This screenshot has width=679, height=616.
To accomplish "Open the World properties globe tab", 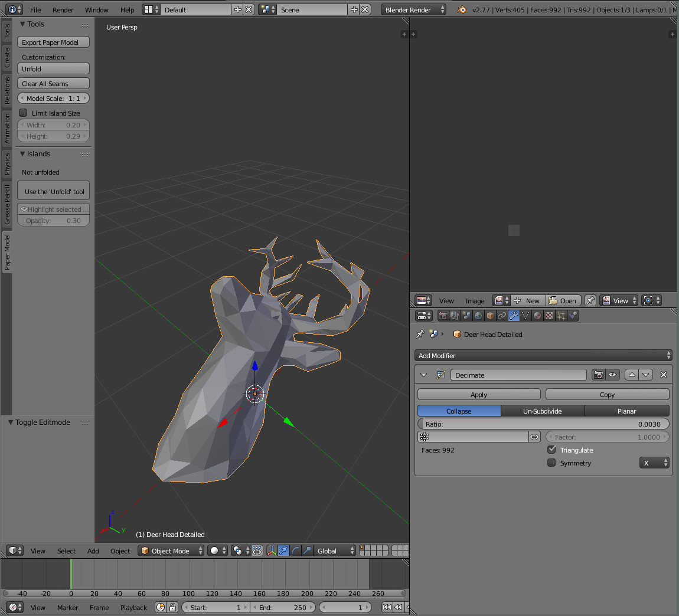I will coord(478,316).
